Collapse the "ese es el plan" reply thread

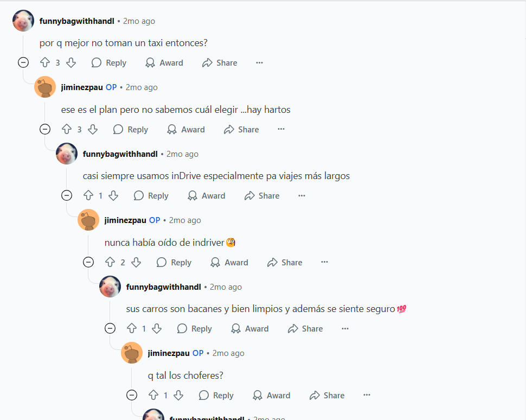click(x=45, y=129)
